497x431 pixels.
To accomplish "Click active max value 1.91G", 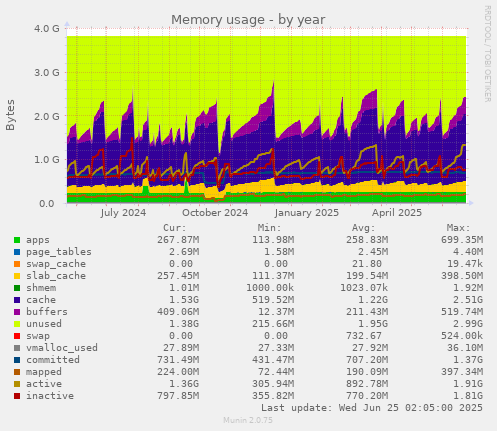I will [x=468, y=384].
